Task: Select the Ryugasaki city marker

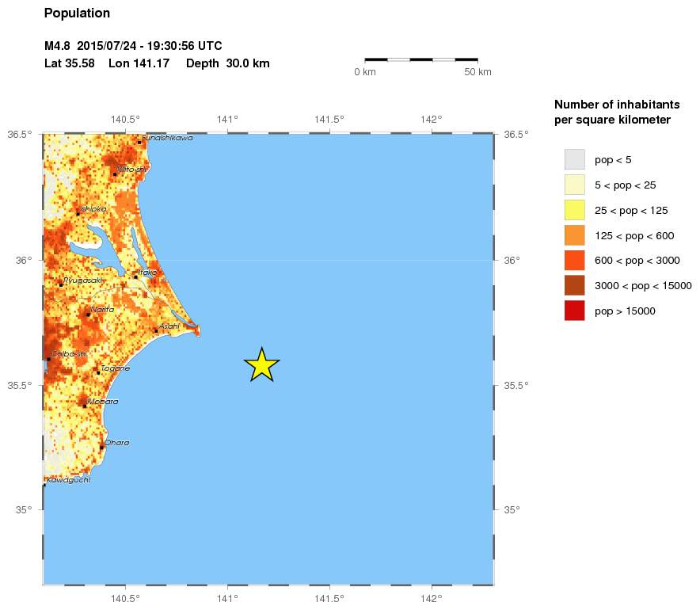Action: click(61, 284)
